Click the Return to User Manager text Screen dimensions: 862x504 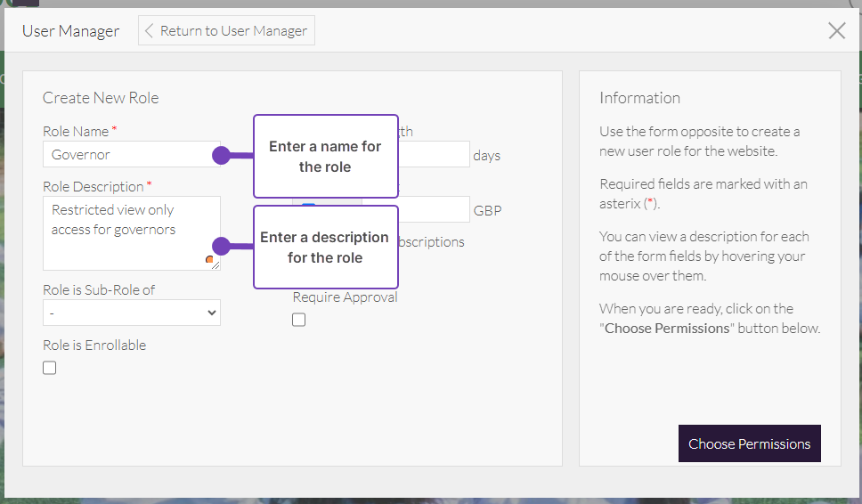point(233,31)
